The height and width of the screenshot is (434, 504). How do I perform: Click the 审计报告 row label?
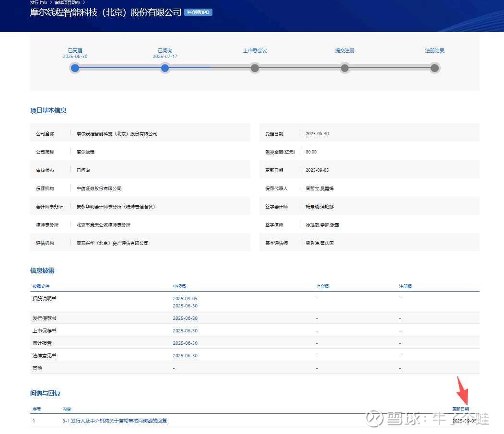pos(42,343)
